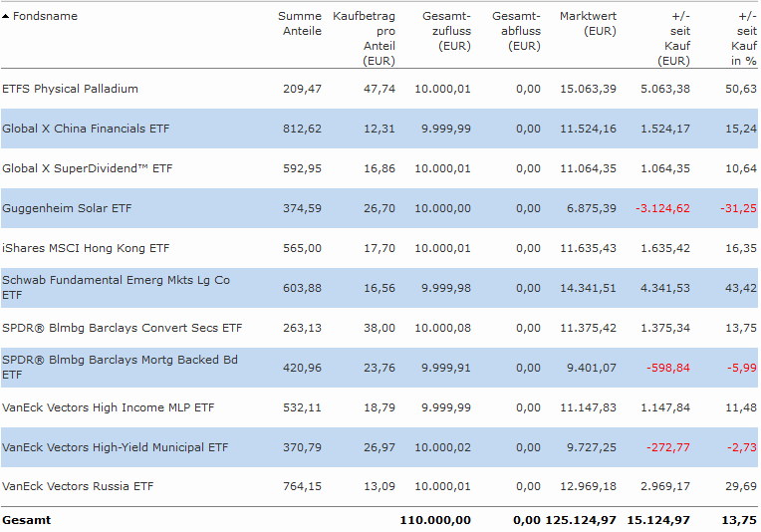Click the Gesamtabfluss (EUR) column header
Image resolution: width=761 pixels, height=532 pixels.
pos(516,31)
